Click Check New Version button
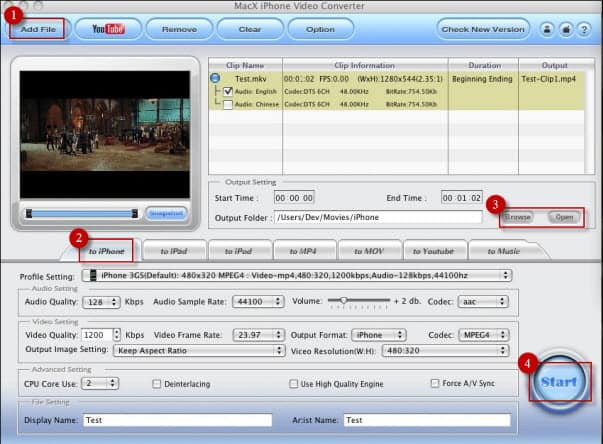The height and width of the screenshot is (444, 603). (483, 29)
